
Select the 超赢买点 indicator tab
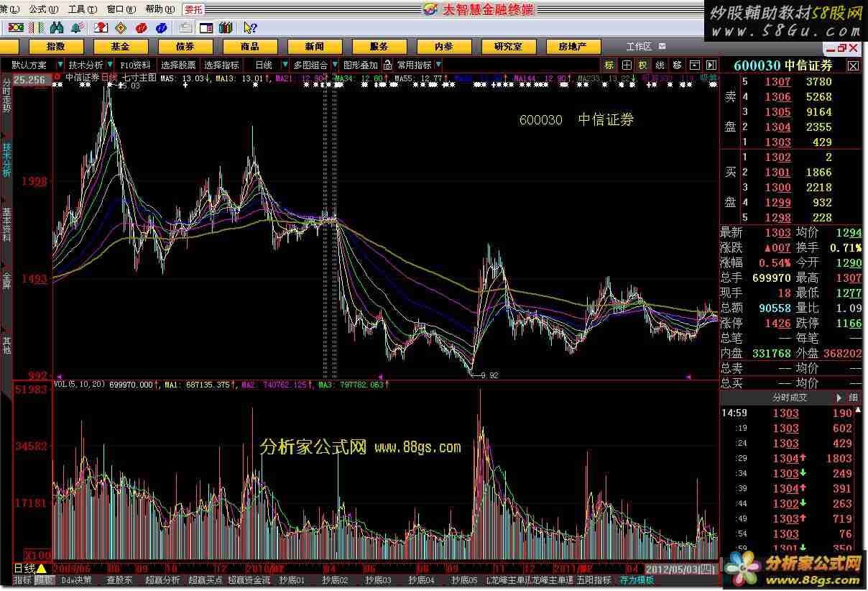pyautogui.click(x=206, y=580)
